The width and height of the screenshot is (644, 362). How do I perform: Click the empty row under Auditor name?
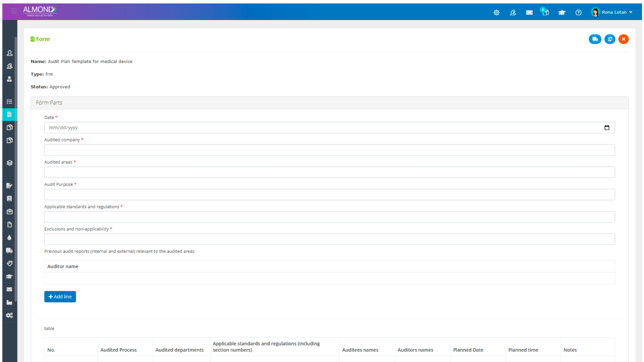point(329,278)
